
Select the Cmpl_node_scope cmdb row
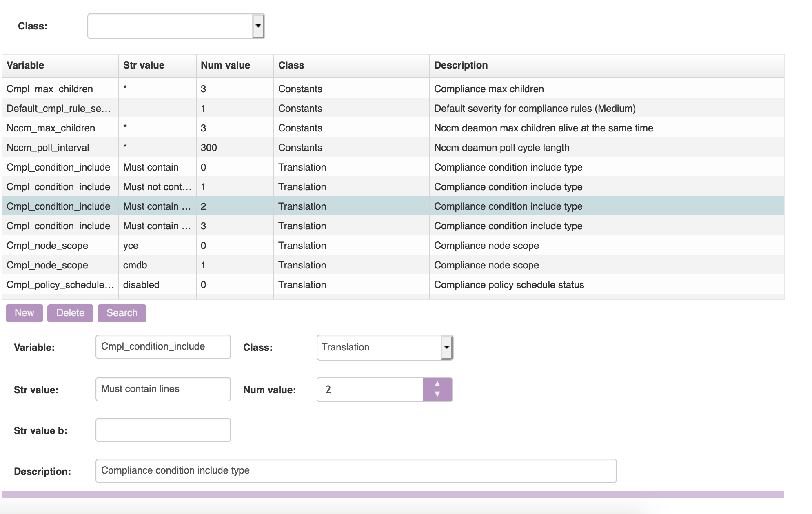pos(47,265)
